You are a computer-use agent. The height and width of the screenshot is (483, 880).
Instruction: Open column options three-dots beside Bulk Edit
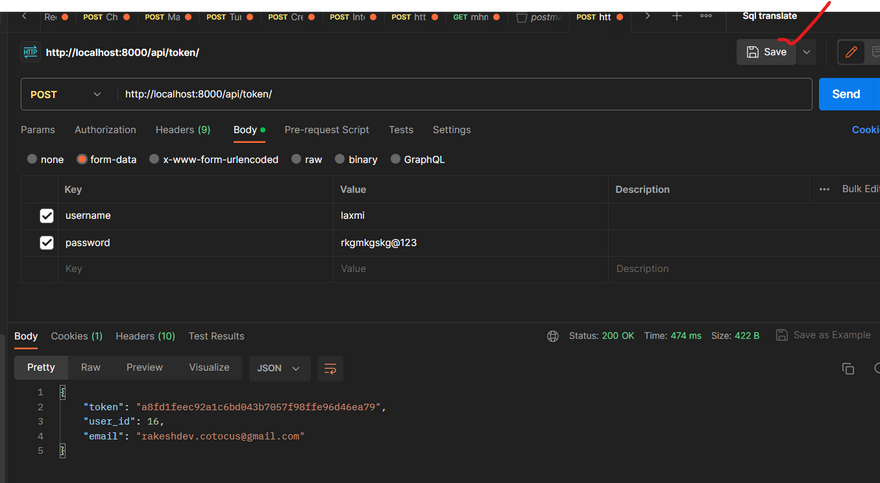point(824,189)
